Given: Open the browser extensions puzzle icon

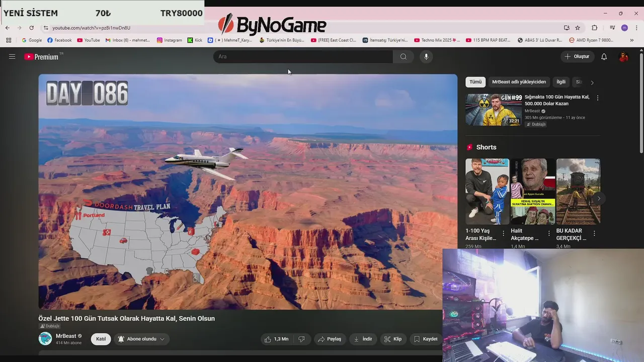Looking at the screenshot, I should (595, 28).
